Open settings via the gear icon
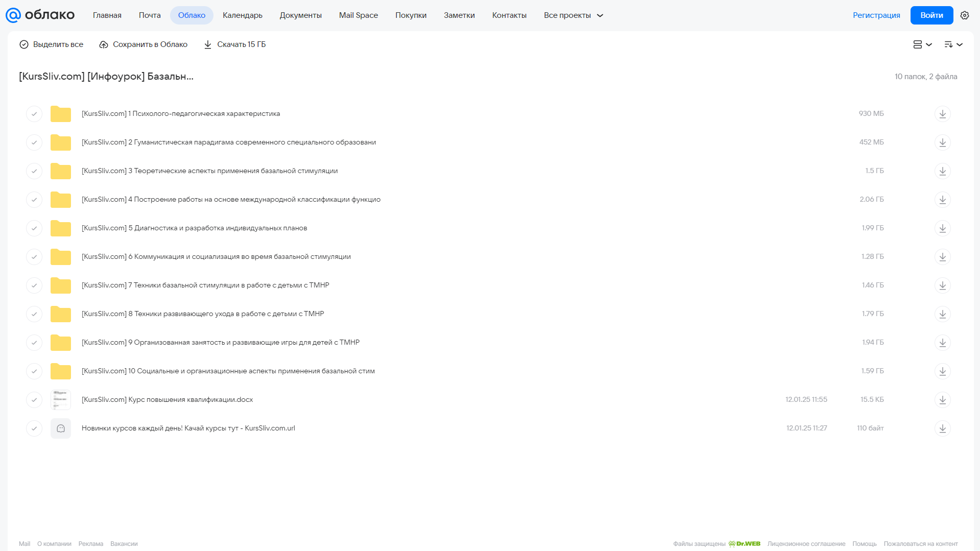 [965, 15]
